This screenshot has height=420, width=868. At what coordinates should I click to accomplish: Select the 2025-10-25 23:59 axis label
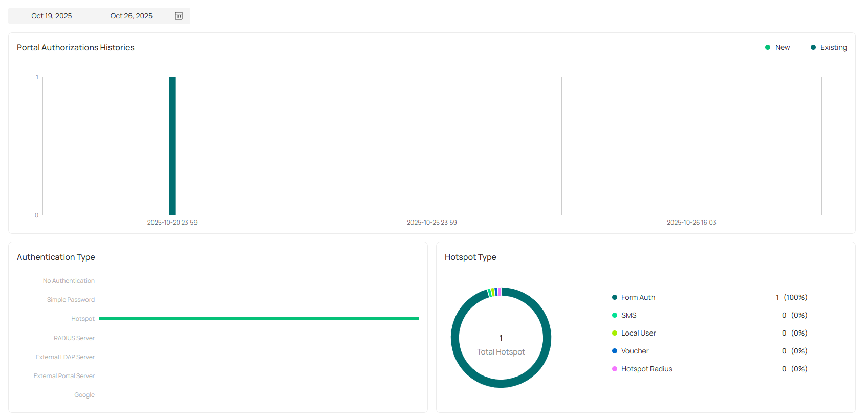coord(432,223)
